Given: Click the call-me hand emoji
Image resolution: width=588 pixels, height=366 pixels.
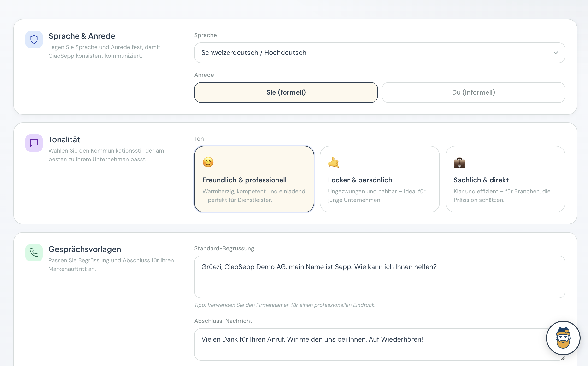Looking at the screenshot, I should [334, 162].
